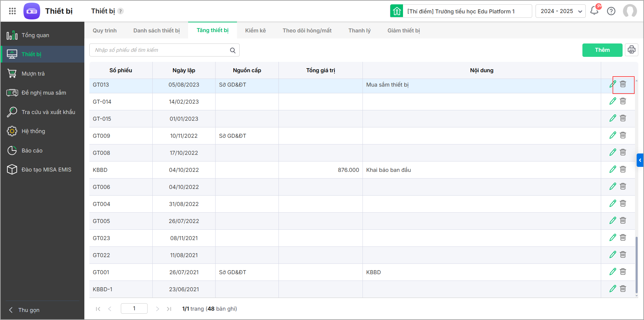Delete the GT013 voucher row
This screenshot has width=644, height=320.
(x=623, y=84)
